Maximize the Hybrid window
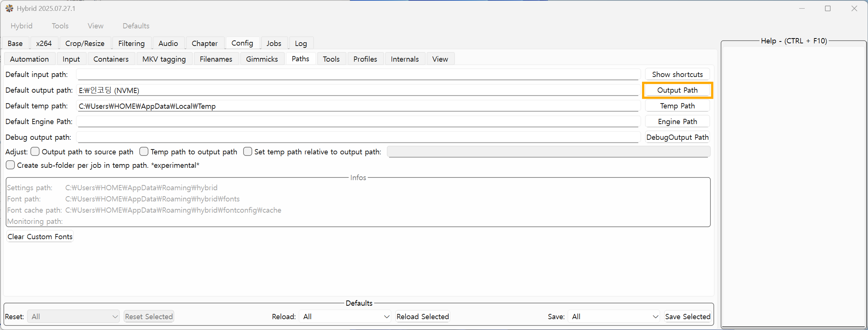The width and height of the screenshot is (868, 330). click(x=828, y=8)
